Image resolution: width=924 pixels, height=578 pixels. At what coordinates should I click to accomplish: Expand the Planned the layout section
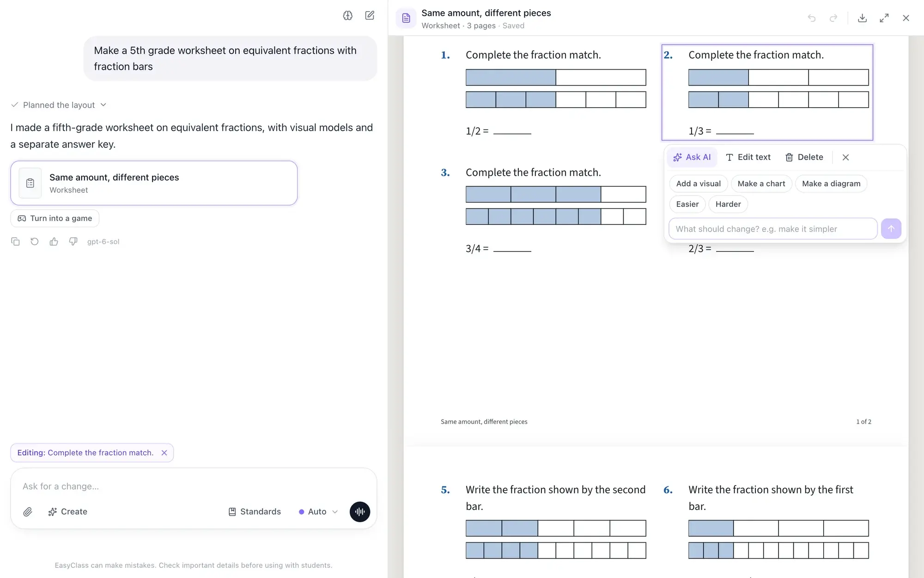pos(59,105)
